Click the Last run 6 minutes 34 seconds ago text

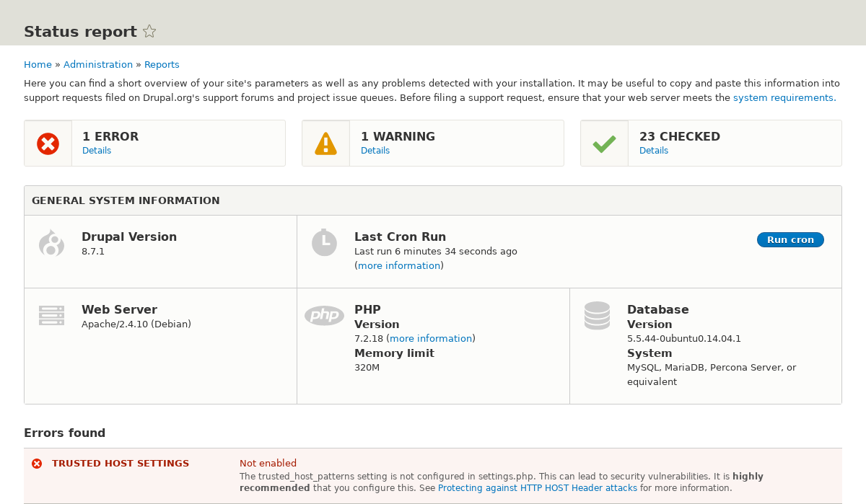click(x=436, y=252)
